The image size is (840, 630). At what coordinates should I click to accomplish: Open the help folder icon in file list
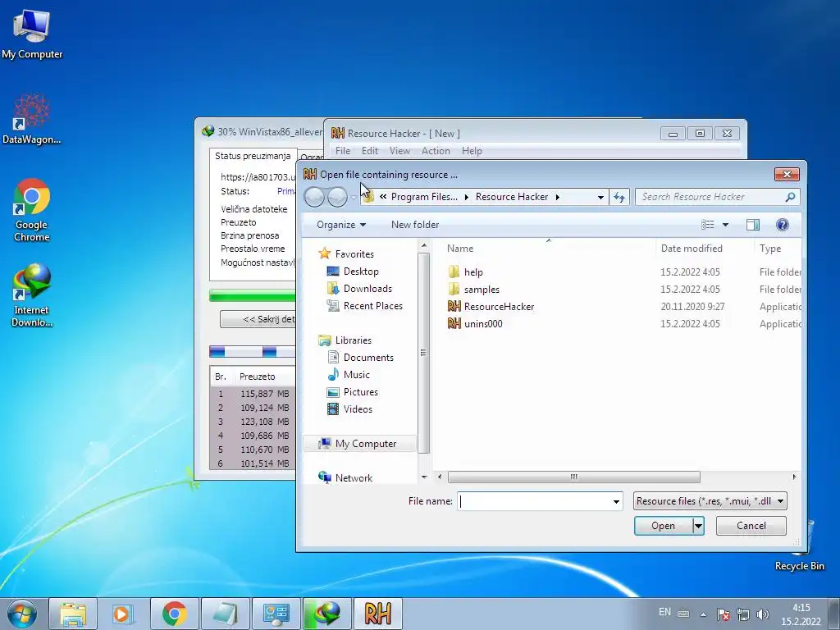(x=454, y=272)
